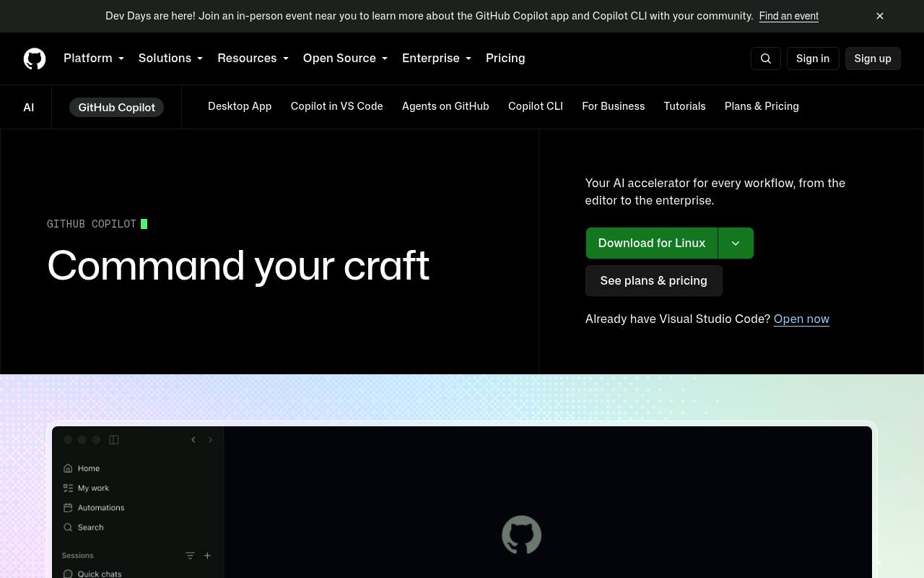Click Sessions heading in preview
This screenshot has height=578, width=924.
[x=78, y=556]
